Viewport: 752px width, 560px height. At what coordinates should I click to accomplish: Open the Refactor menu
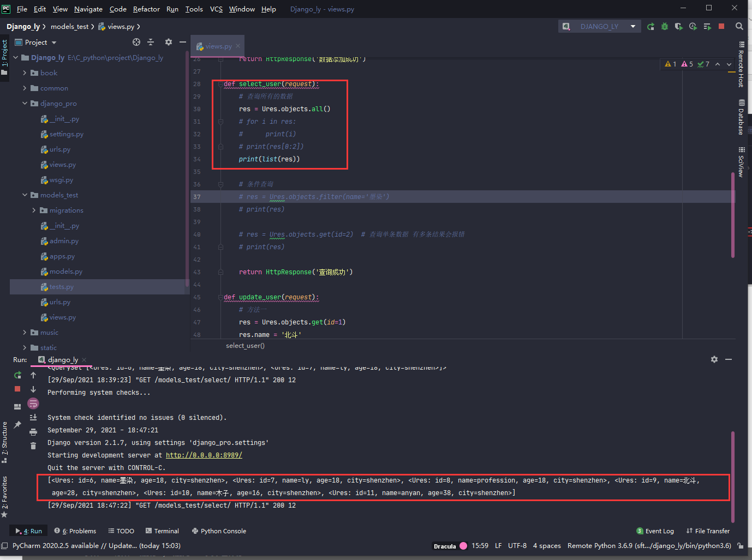pos(146,9)
